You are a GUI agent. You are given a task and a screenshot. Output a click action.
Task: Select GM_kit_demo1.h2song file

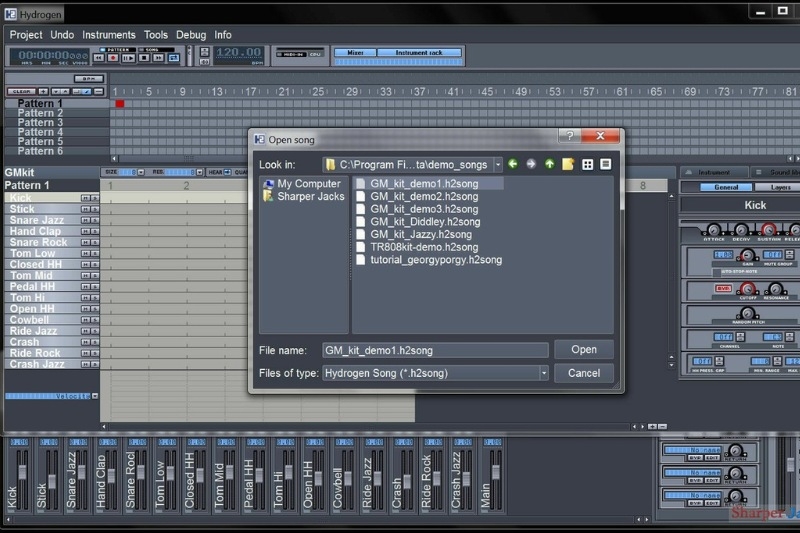pyautogui.click(x=429, y=184)
